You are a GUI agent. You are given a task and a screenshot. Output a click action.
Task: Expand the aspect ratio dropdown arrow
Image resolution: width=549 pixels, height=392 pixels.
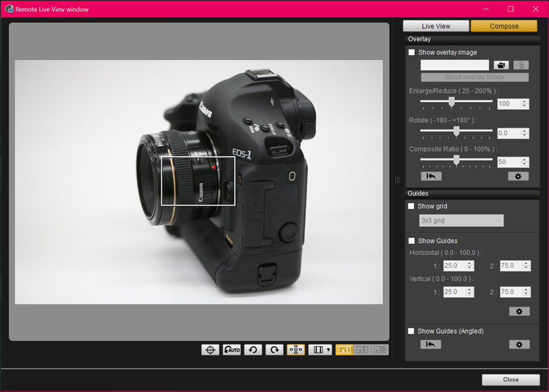[x=328, y=350]
